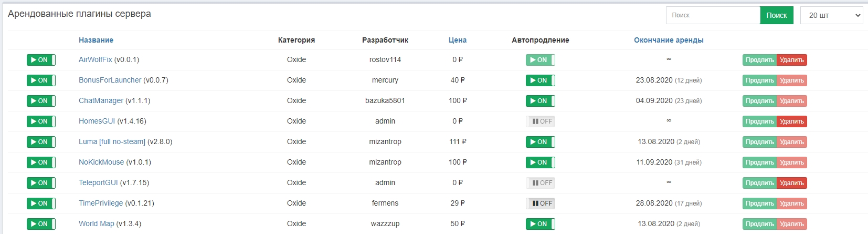Delete the TeleportGUI plugin via Удалить
Viewport: 868px width, 234px height.
click(791, 183)
